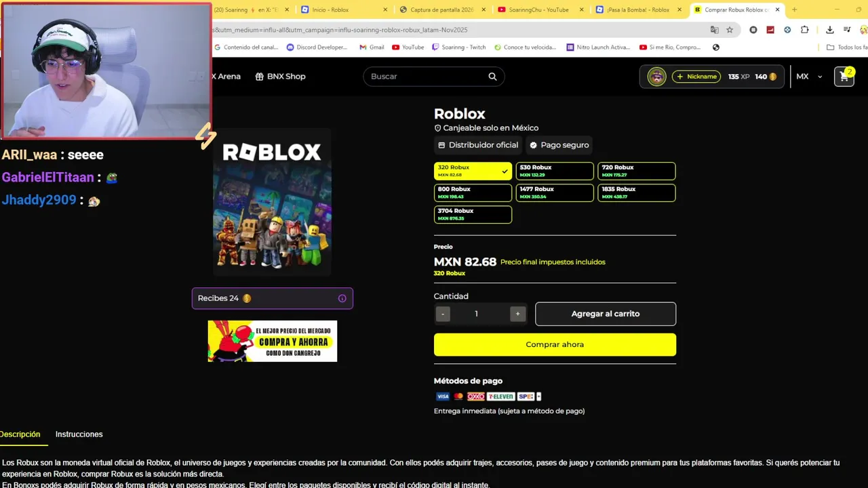Open Contenido del canal bookmark
Screen dimensions: 868x488
247,47
